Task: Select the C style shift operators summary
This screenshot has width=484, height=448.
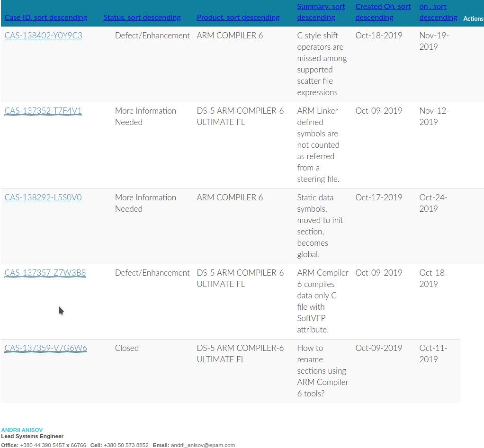Action: point(321,64)
